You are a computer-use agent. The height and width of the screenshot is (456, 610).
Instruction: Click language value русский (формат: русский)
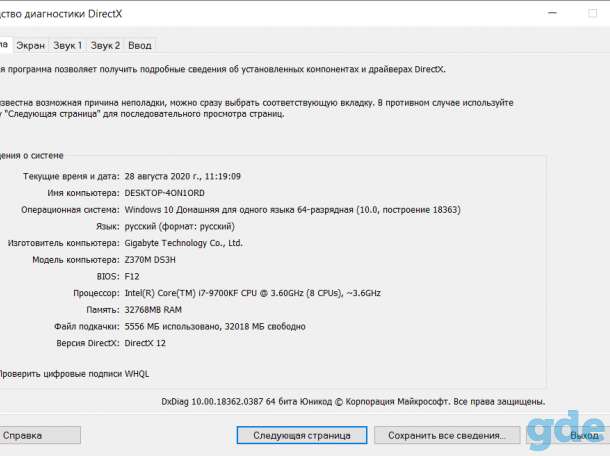pyautogui.click(x=179, y=226)
